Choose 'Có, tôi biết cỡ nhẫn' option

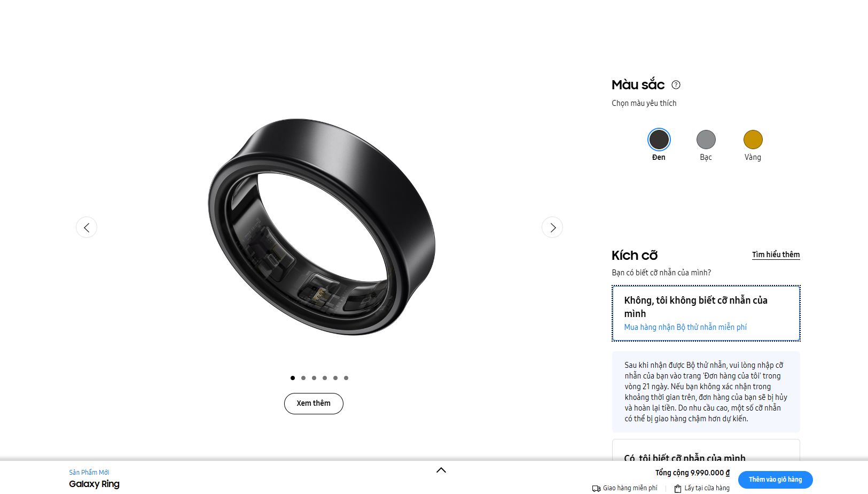pos(706,450)
